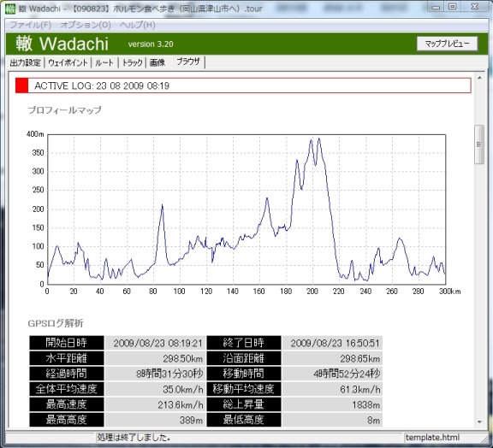Image resolution: width=493 pixels, height=448 pixels.
Task: Switch to the ウェイポイント tab
Action: click(x=68, y=62)
